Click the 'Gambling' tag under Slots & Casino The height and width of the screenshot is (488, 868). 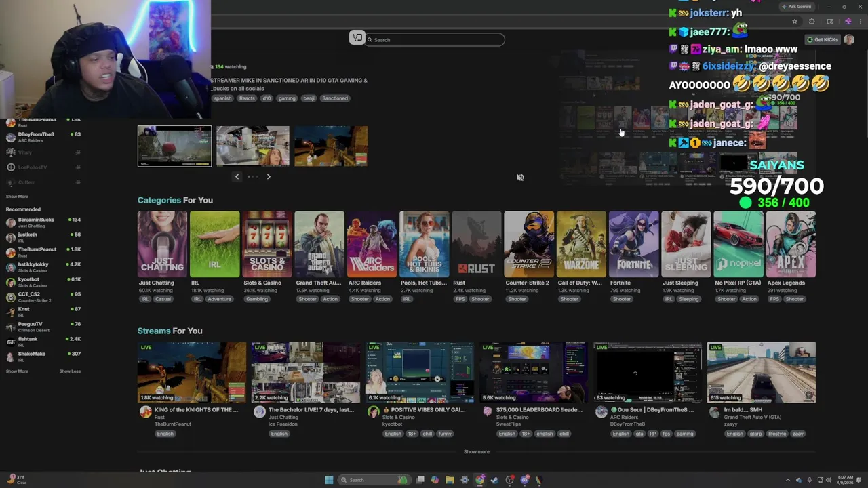[257, 299]
